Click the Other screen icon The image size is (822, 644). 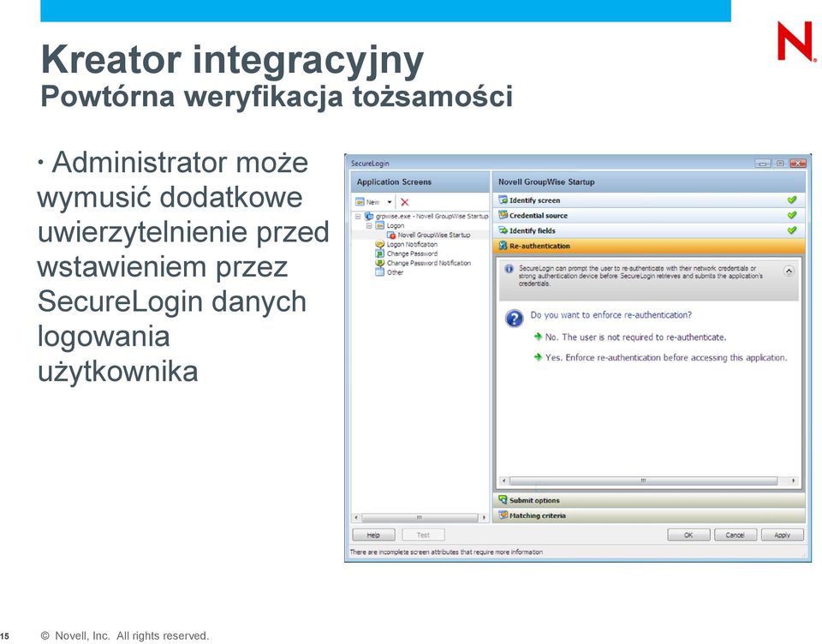pyautogui.click(x=380, y=272)
